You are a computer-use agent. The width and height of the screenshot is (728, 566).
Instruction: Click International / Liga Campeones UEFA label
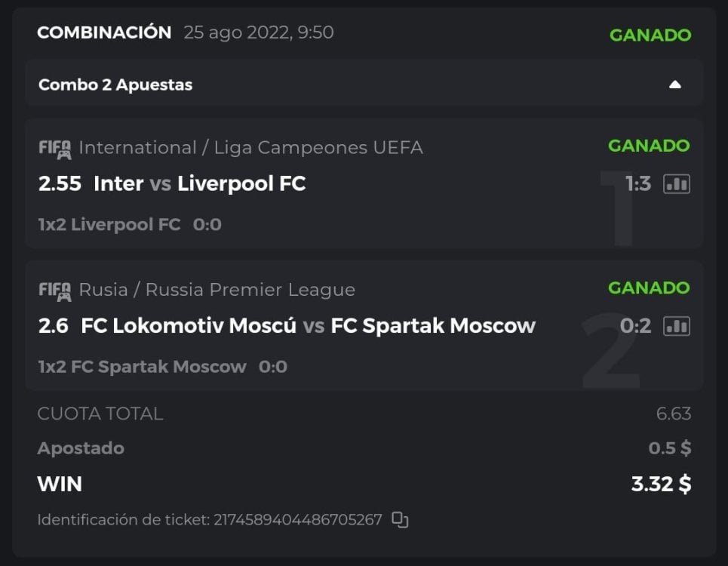coord(250,148)
